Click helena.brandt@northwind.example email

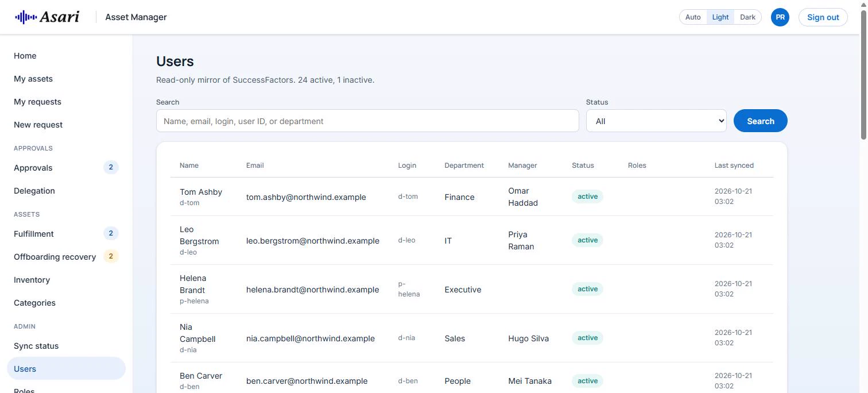[x=312, y=290]
